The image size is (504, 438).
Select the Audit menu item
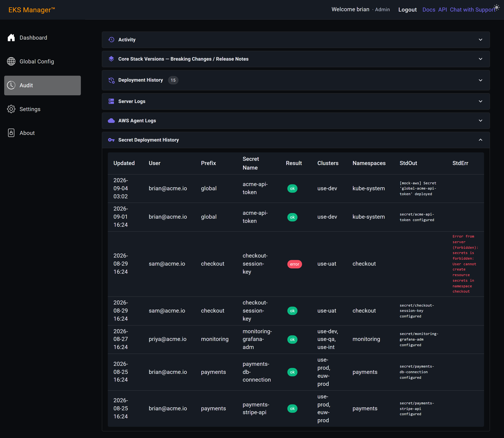tap(43, 85)
